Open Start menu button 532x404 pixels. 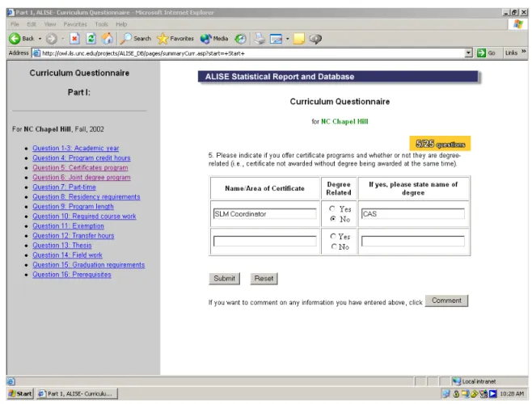[x=20, y=393]
